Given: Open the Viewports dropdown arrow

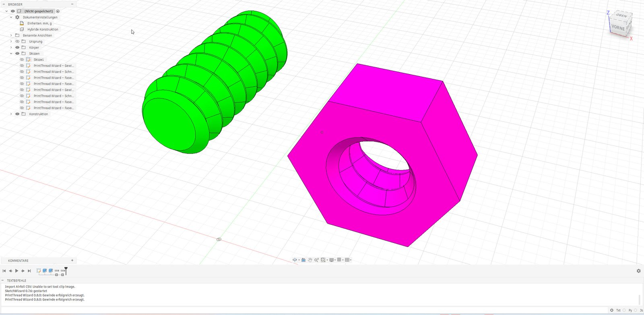Looking at the screenshot, I should pos(351,260).
